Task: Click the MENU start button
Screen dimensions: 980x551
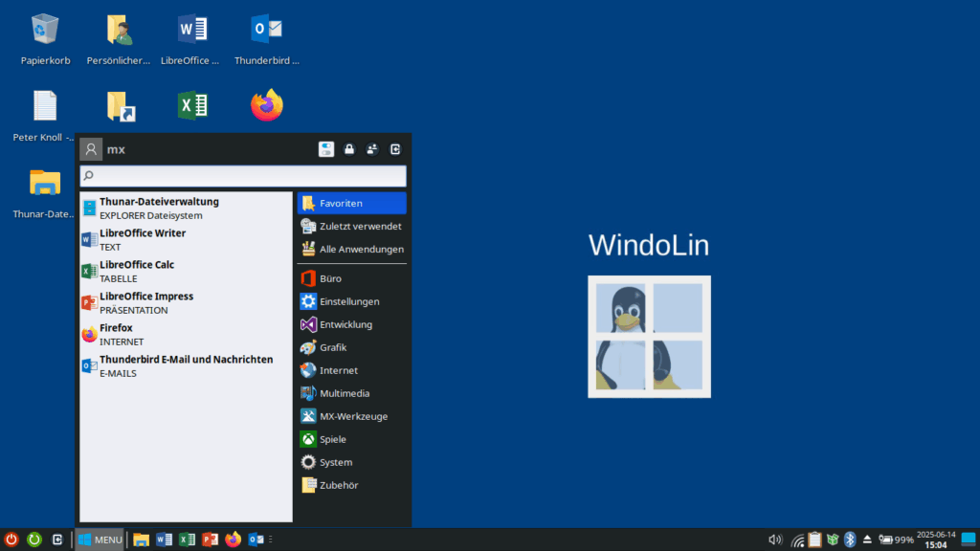Action: pyautogui.click(x=100, y=540)
